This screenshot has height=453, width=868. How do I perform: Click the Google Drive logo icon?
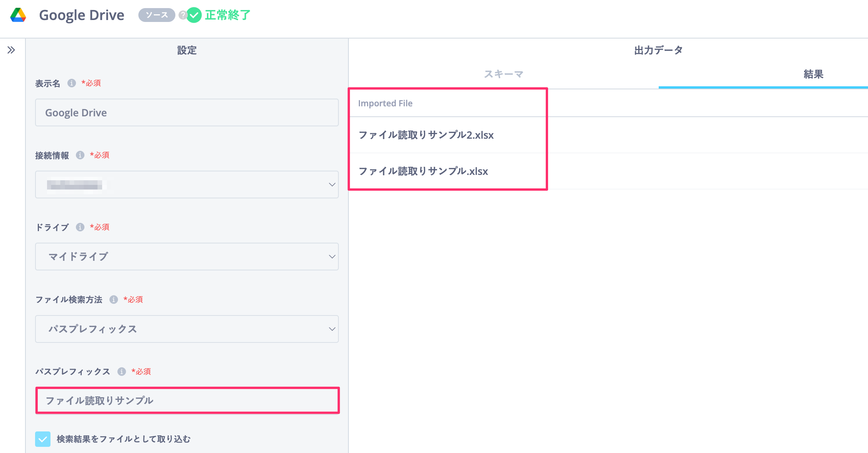click(18, 15)
